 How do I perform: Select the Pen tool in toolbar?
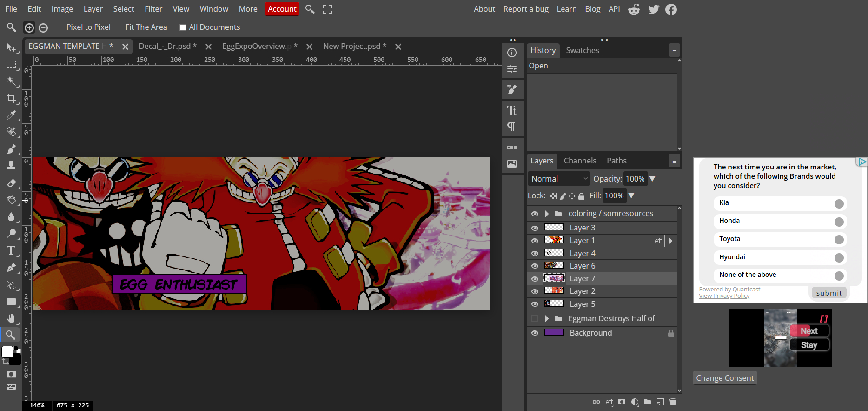click(x=11, y=268)
